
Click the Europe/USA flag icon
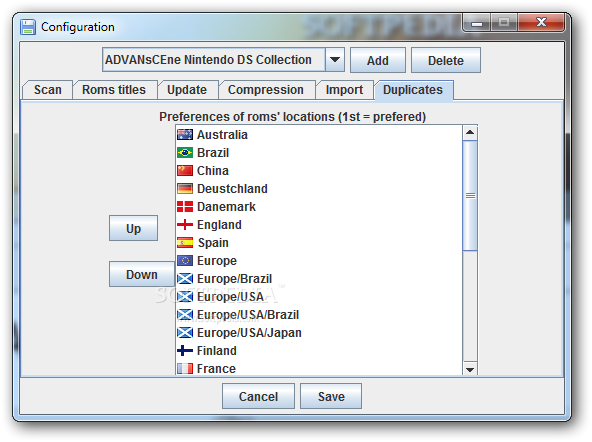tap(185, 297)
